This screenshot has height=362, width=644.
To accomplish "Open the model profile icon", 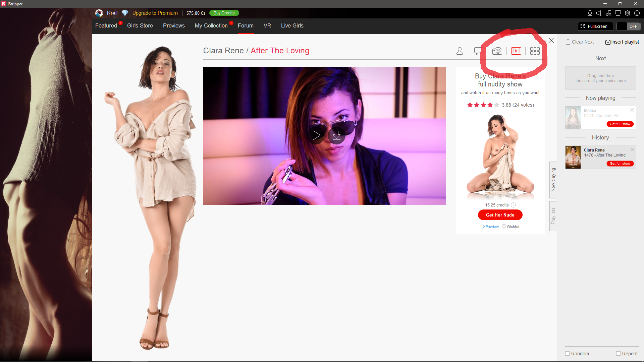I will [x=460, y=51].
